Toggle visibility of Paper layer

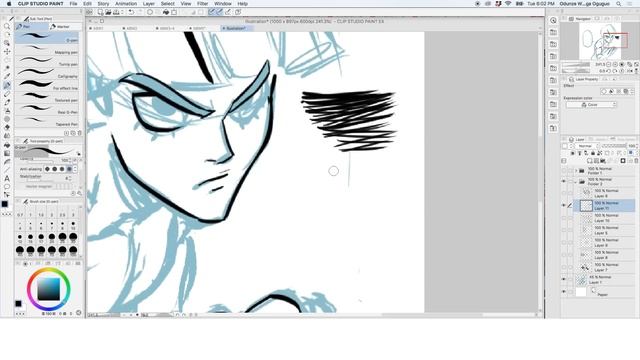coord(564,292)
